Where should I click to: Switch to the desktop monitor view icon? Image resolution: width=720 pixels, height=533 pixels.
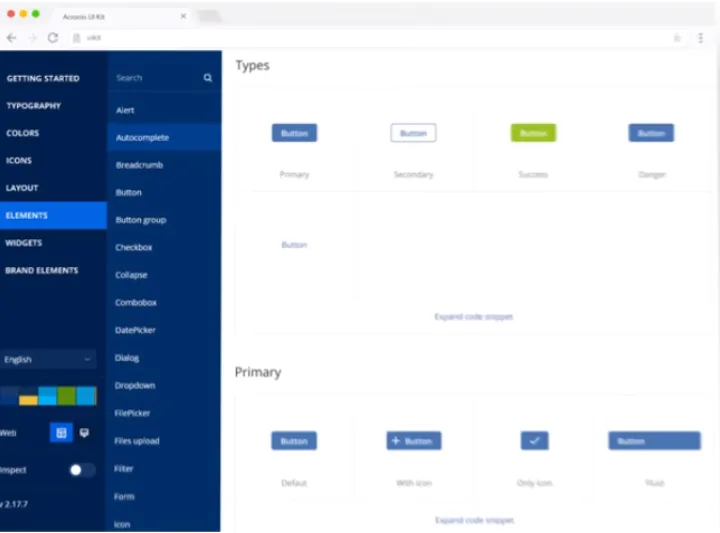pyautogui.click(x=84, y=433)
